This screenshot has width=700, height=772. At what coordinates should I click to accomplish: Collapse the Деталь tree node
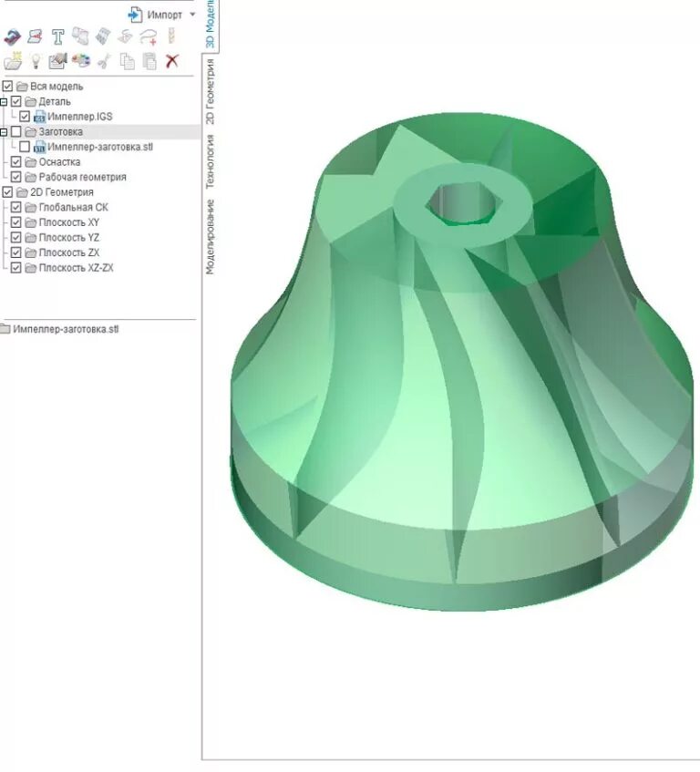coord(4,102)
